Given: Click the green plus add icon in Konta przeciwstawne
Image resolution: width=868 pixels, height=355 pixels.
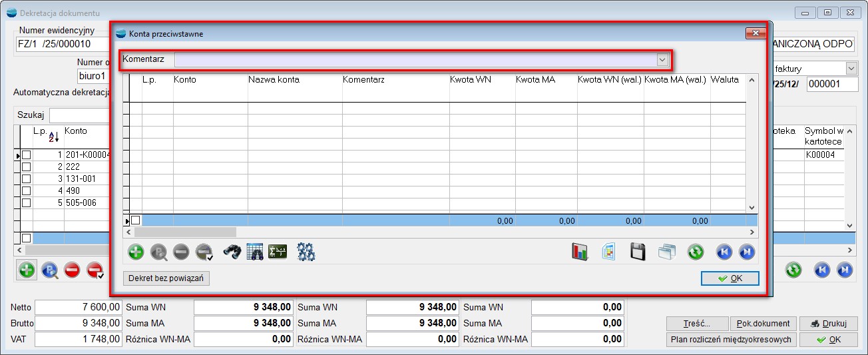Looking at the screenshot, I should [136, 252].
